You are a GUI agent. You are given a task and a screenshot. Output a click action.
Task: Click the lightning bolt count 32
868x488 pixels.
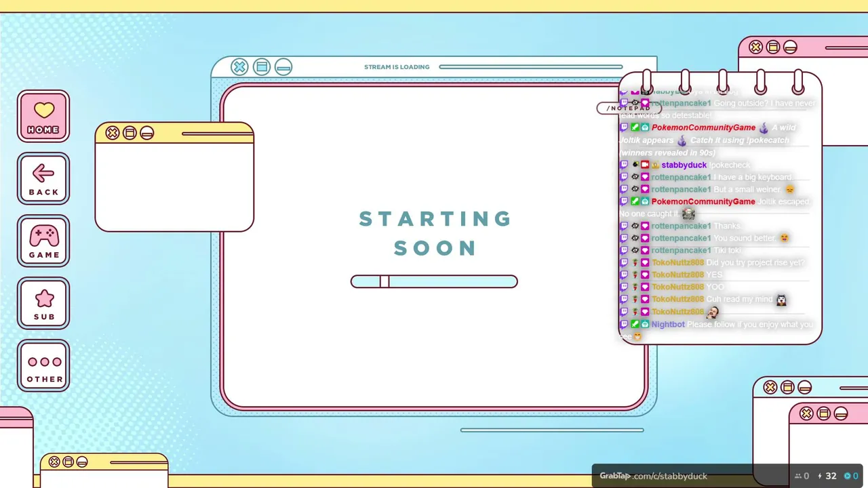point(827,476)
